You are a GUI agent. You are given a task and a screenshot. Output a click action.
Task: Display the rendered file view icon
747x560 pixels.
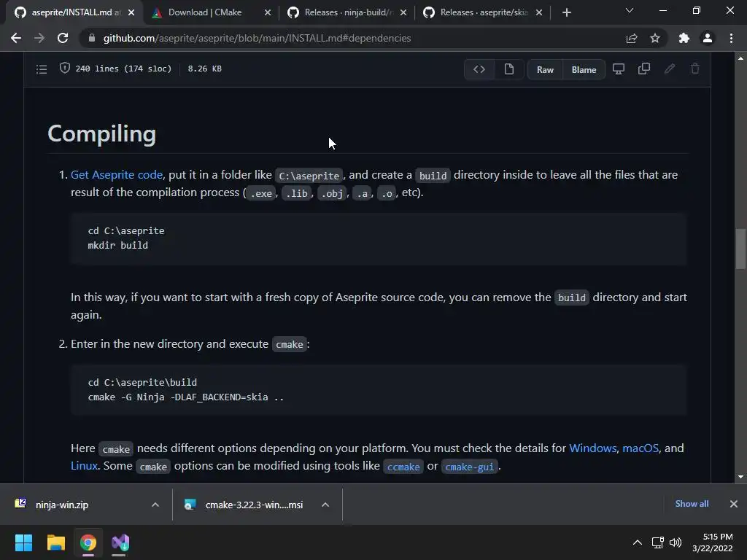pyautogui.click(x=508, y=69)
